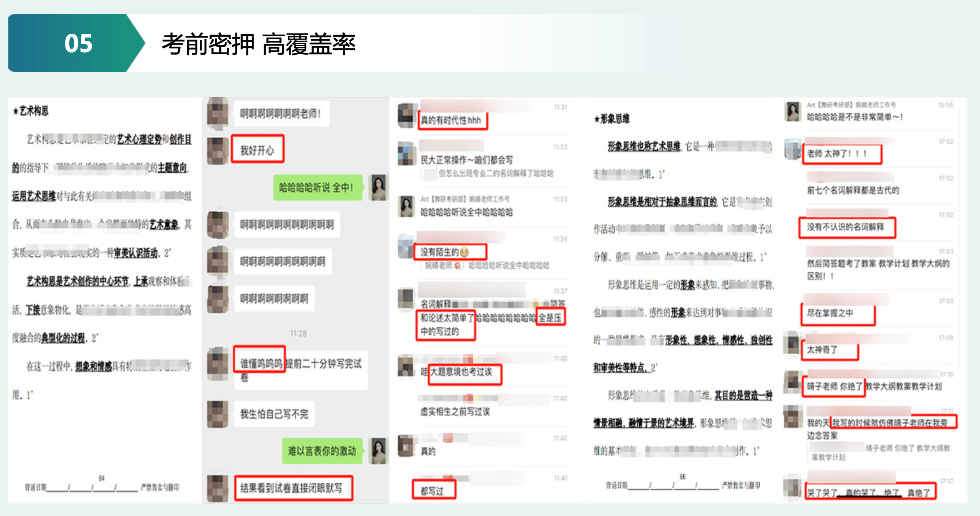
Task: Click the underlined "形象性、想象性、情感性、独创性" text
Action: point(719,340)
